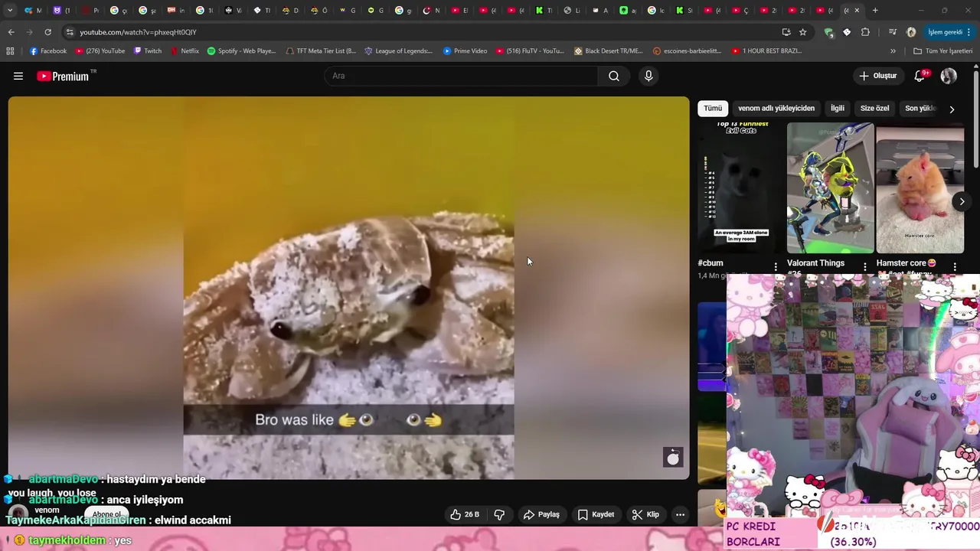Image resolution: width=980 pixels, height=551 pixels.
Task: Open the Apps grid in bookmarks bar
Action: coord(10,51)
